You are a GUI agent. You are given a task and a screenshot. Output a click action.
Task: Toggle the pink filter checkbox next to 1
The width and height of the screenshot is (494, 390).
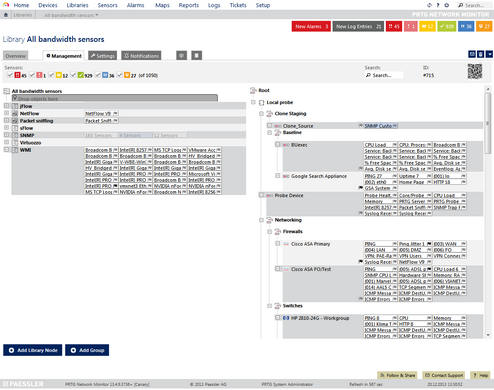[32, 75]
